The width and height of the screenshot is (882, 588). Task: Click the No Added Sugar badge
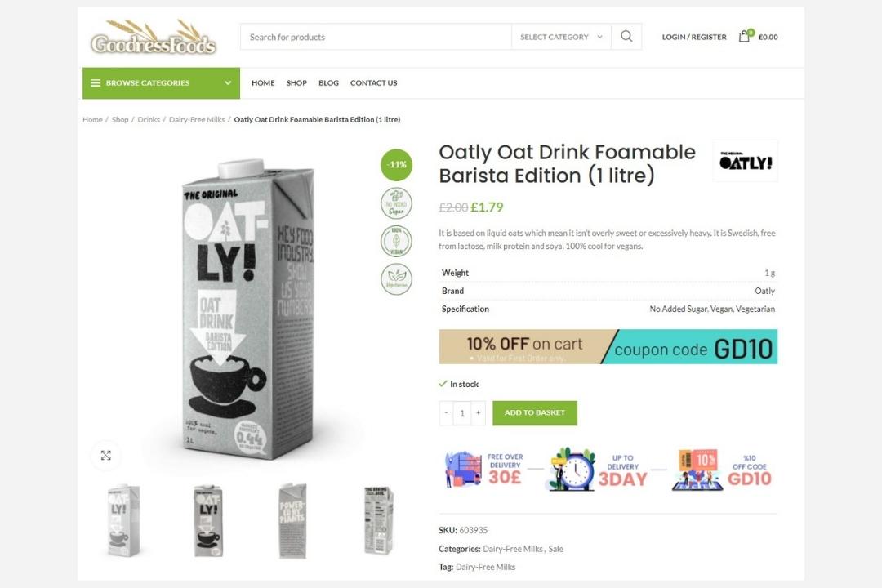click(x=397, y=203)
